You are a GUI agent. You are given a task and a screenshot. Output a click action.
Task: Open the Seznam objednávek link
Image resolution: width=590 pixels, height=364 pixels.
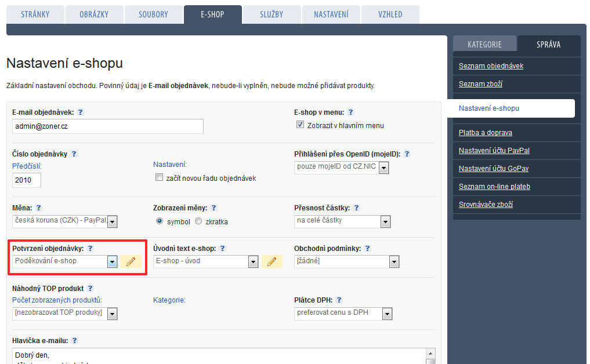coord(491,66)
